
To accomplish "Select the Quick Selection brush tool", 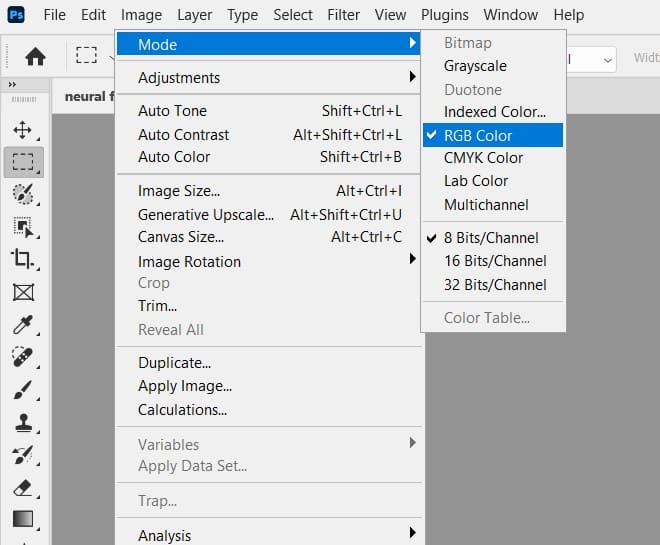I will click(23, 194).
